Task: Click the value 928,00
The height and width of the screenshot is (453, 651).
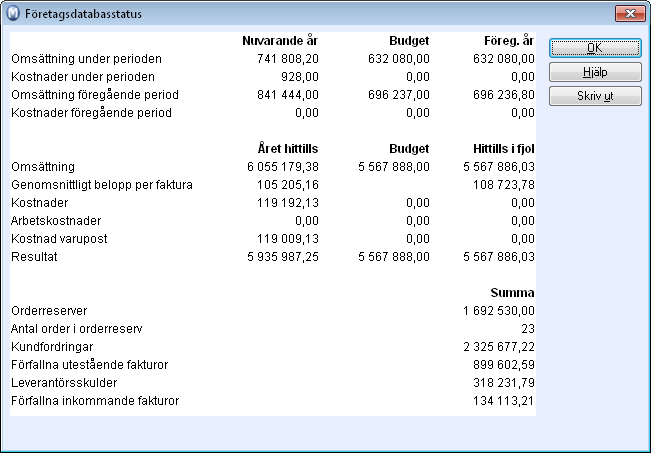Action: (299, 77)
